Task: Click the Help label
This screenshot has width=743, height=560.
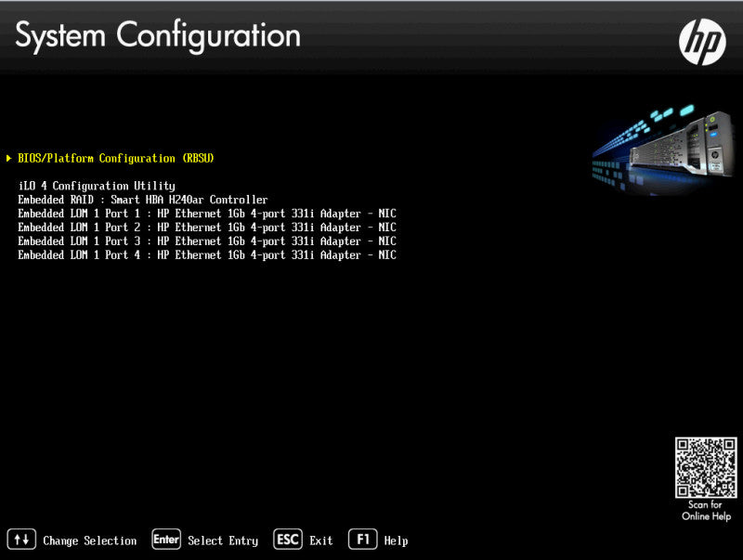Action: pos(396,540)
